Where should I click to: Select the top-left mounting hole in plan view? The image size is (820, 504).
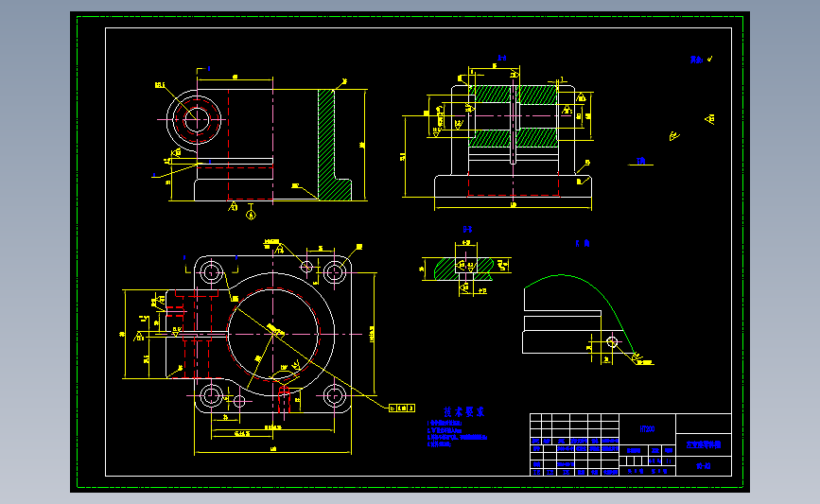coord(211,272)
